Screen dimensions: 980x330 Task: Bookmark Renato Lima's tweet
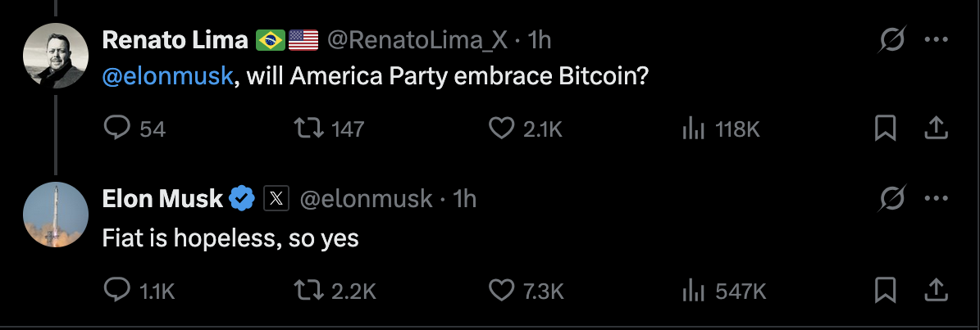click(x=884, y=129)
